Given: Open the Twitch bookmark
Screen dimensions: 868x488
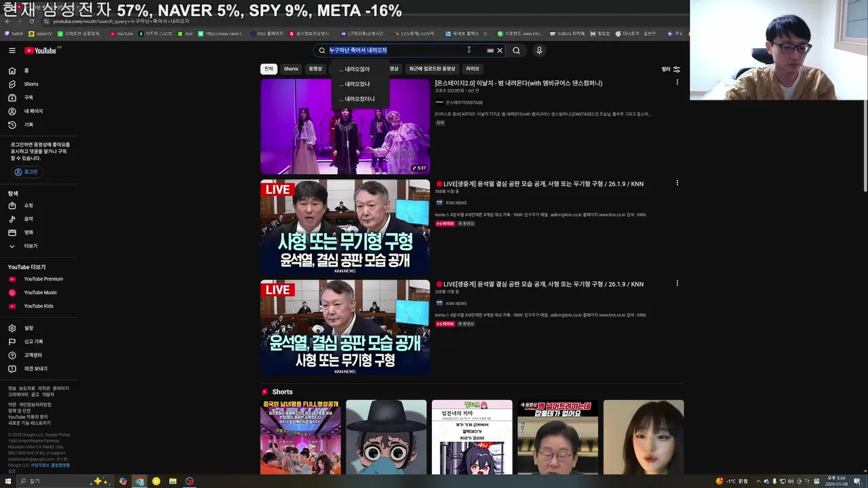Looking at the screenshot, I should [x=14, y=33].
